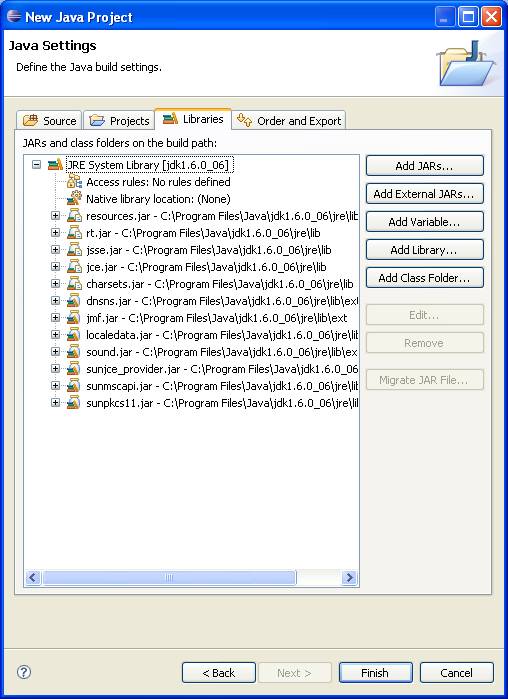Click the sunpkcs11.jar jar icon

pyautogui.click(x=74, y=403)
